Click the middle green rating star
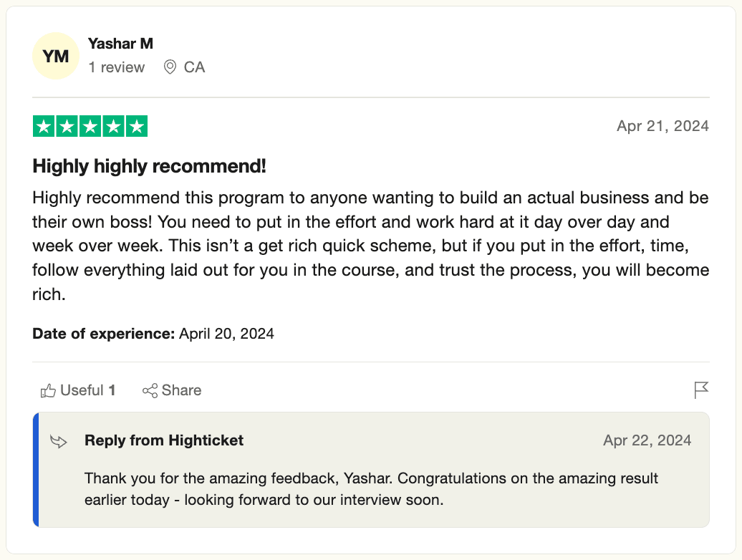The image size is (742, 560). tap(90, 127)
